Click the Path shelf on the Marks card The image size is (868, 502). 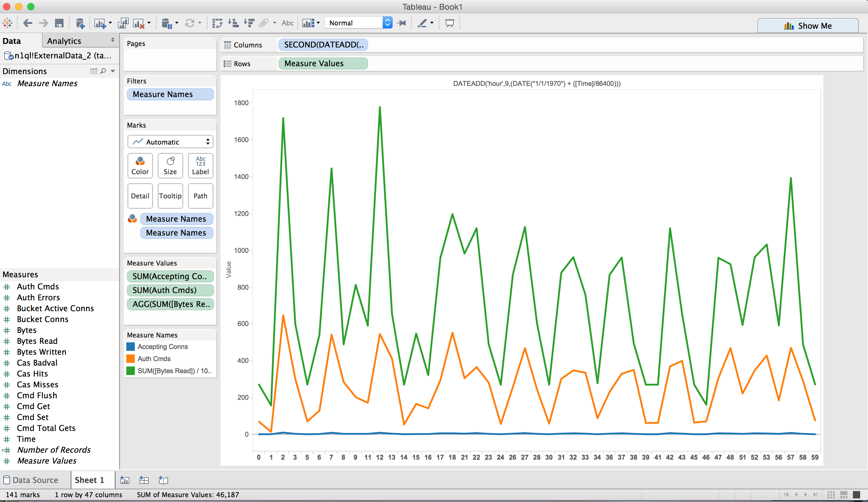200,196
